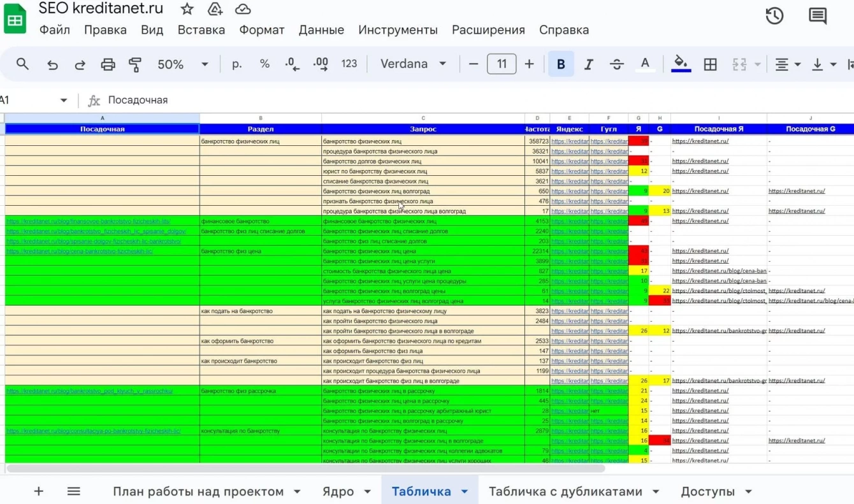Open the comments speech bubble icon
The image size is (854, 504).
tap(817, 16)
